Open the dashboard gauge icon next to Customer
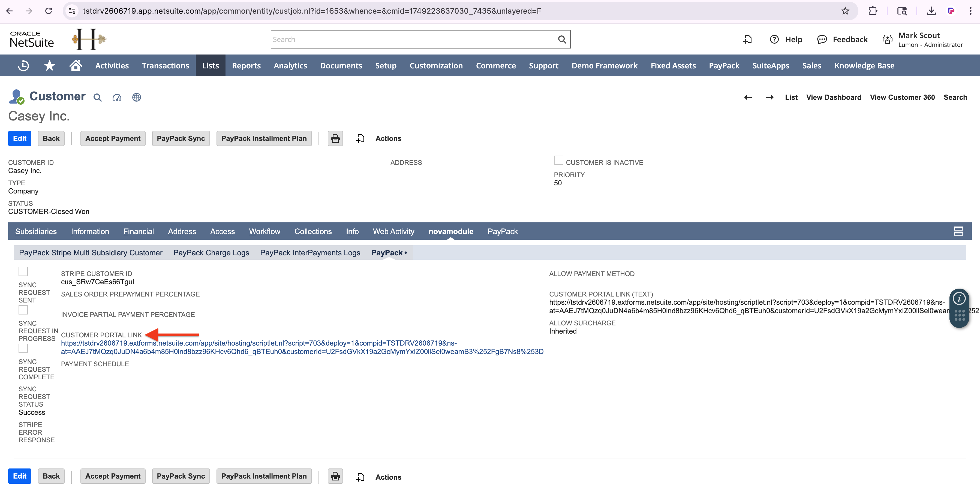 click(117, 97)
